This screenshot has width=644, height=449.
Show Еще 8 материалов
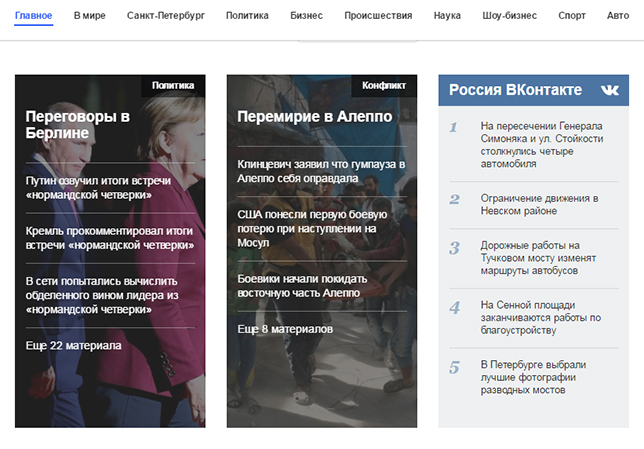285,329
